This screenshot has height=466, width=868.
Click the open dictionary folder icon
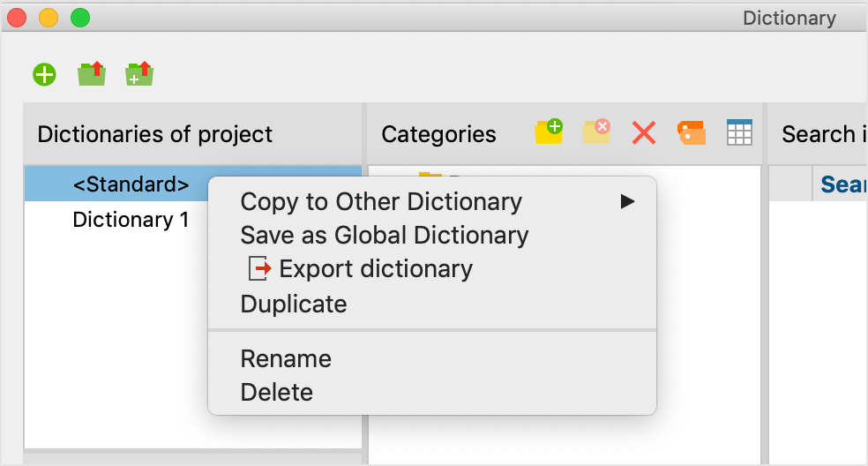91,74
